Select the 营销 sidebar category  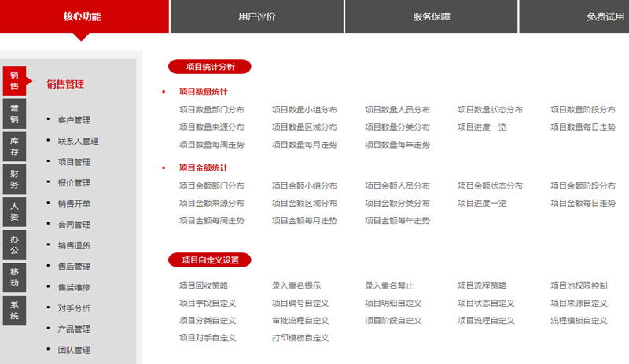pos(14,113)
